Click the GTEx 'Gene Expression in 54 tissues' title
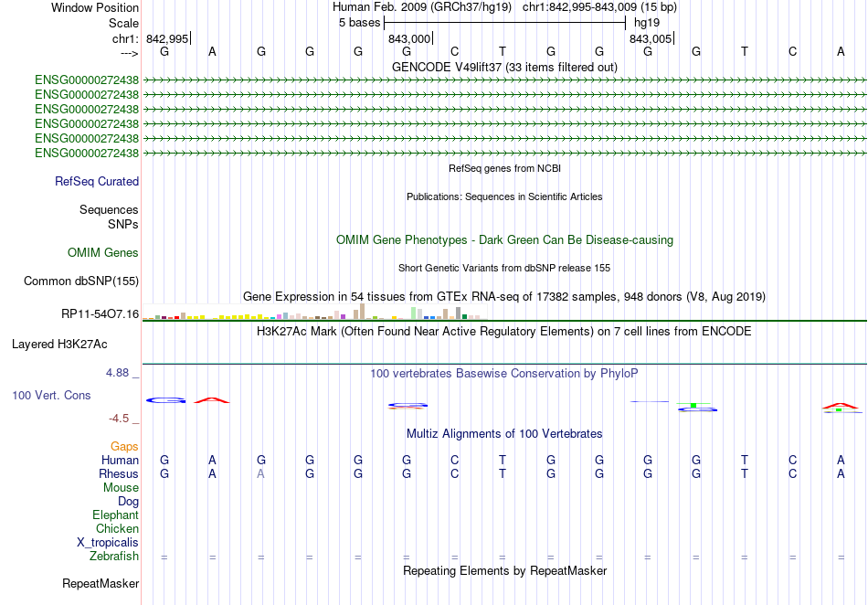The image size is (868, 605). click(x=504, y=297)
